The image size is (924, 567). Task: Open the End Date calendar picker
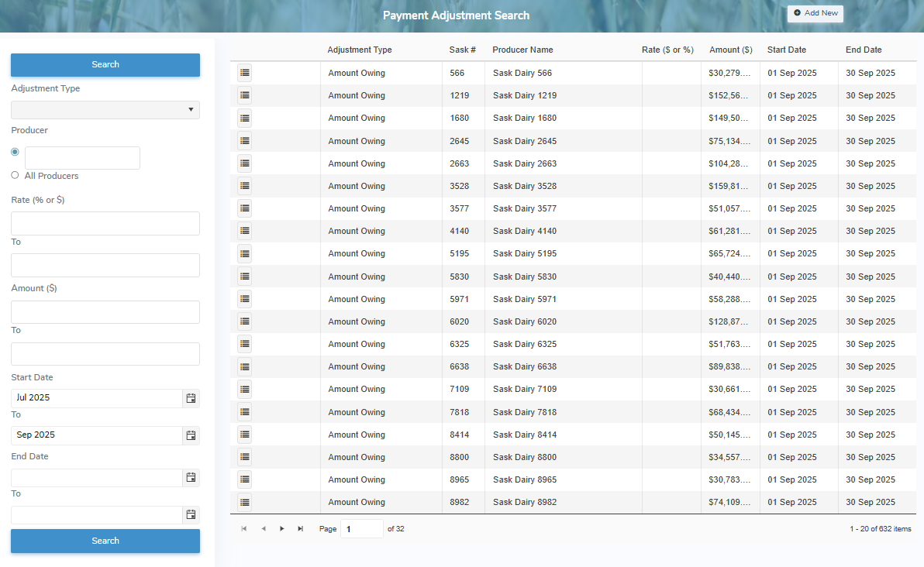tap(191, 477)
